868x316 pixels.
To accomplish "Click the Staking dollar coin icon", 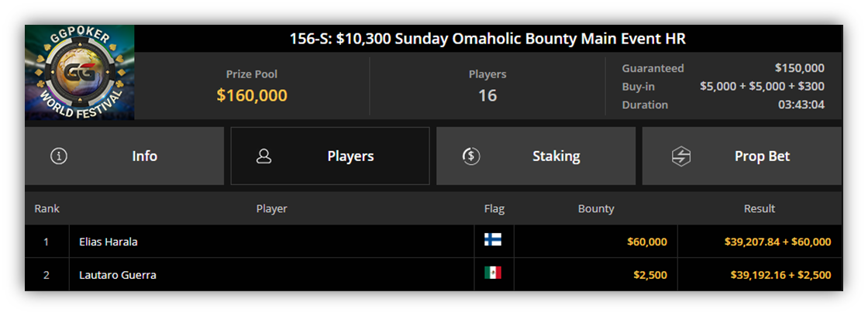I will point(470,156).
